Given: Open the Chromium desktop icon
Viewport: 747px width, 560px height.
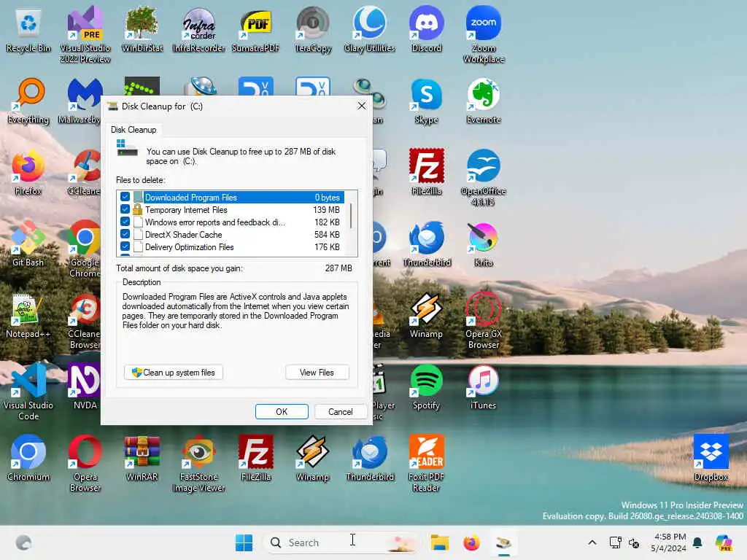Looking at the screenshot, I should (x=28, y=458).
